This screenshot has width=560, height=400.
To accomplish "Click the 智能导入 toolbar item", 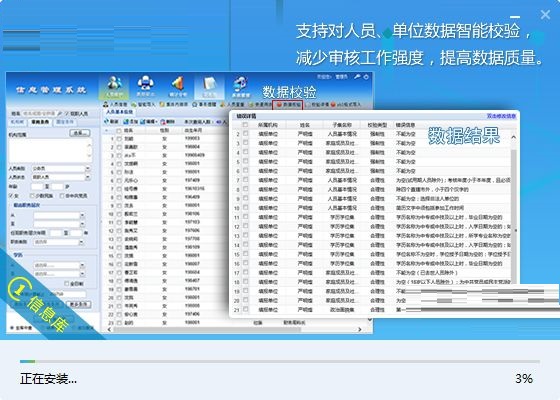I will coord(143,104).
